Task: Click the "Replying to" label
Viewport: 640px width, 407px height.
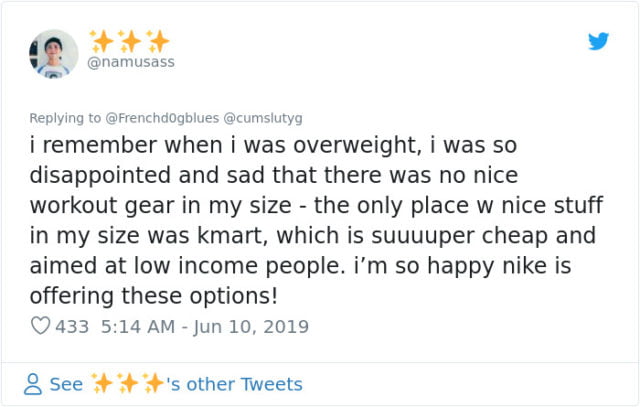Action: (x=64, y=116)
